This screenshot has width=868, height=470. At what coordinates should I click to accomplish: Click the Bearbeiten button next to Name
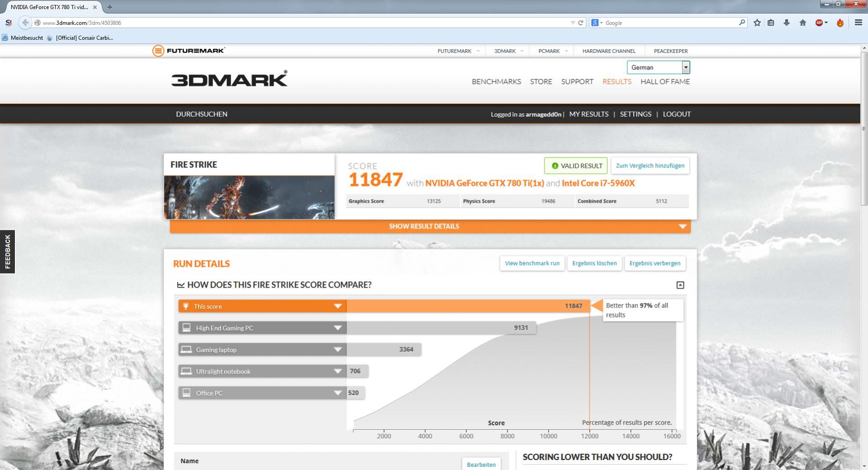point(481,464)
